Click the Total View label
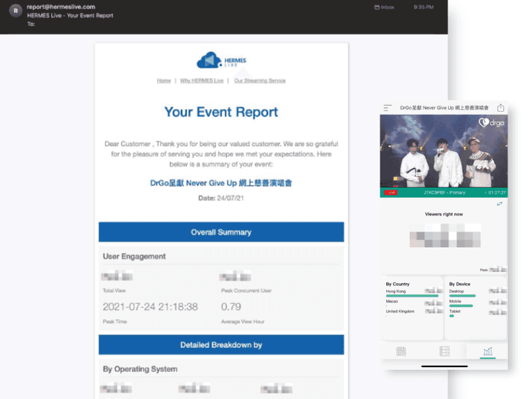The image size is (532, 399). pos(114,291)
